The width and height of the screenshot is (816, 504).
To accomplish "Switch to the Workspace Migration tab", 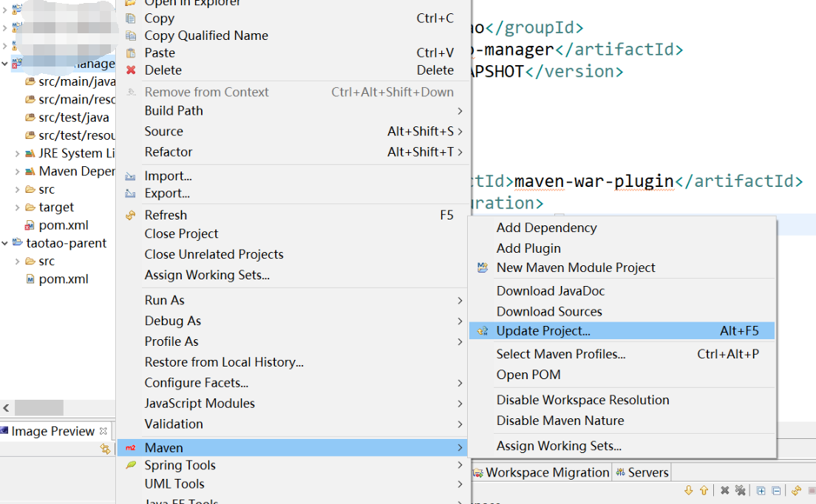I will [x=542, y=472].
